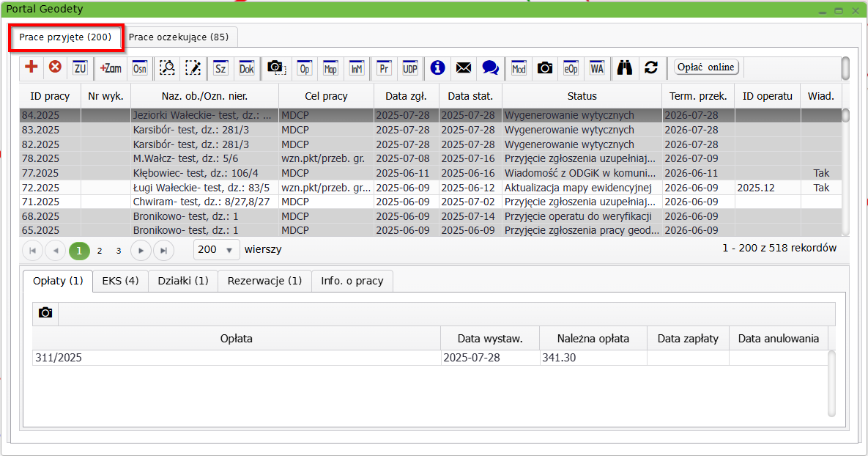868x456 pixels.
Task: Go to page 2 of results
Action: pos(100,250)
